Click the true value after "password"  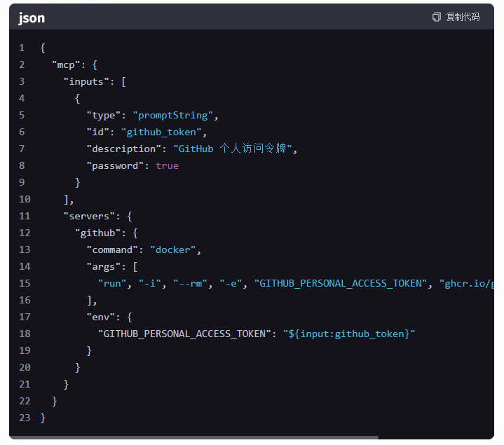167,165
